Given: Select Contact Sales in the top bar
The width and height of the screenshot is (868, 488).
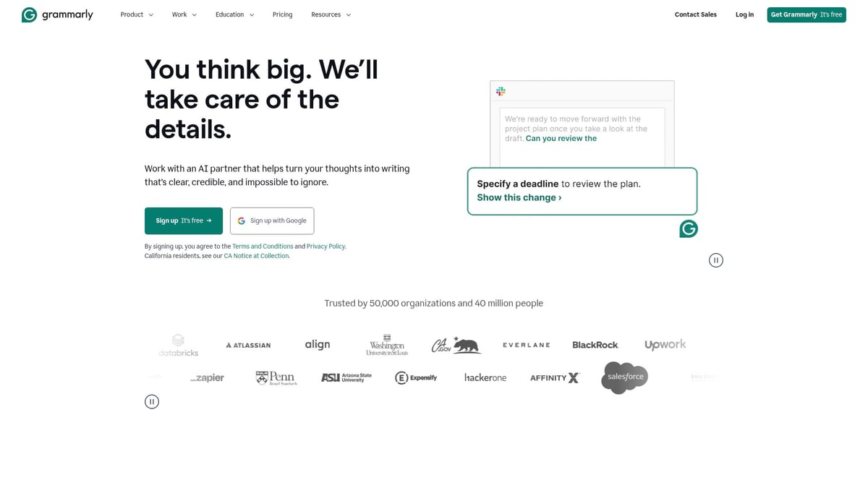Looking at the screenshot, I should [695, 14].
